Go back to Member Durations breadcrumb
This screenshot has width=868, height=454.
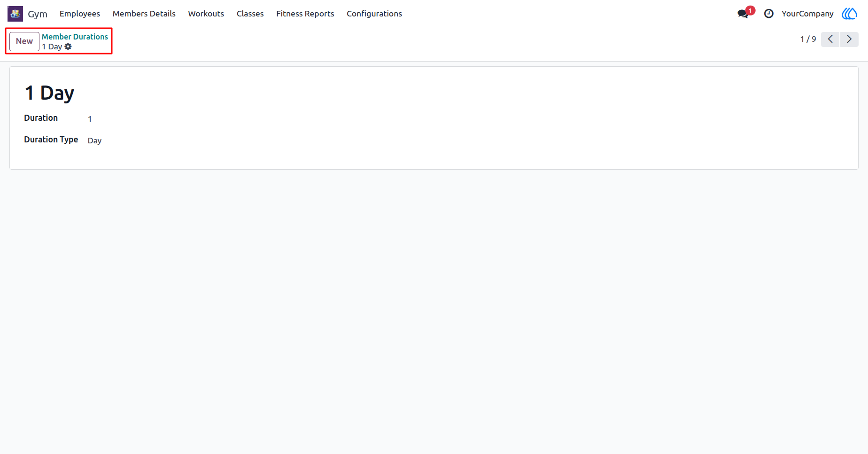[x=75, y=37]
